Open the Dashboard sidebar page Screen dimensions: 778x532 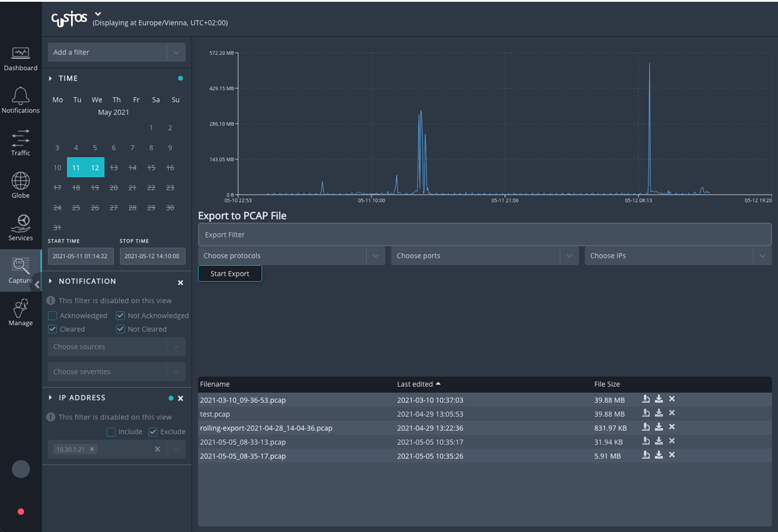pyautogui.click(x=21, y=59)
